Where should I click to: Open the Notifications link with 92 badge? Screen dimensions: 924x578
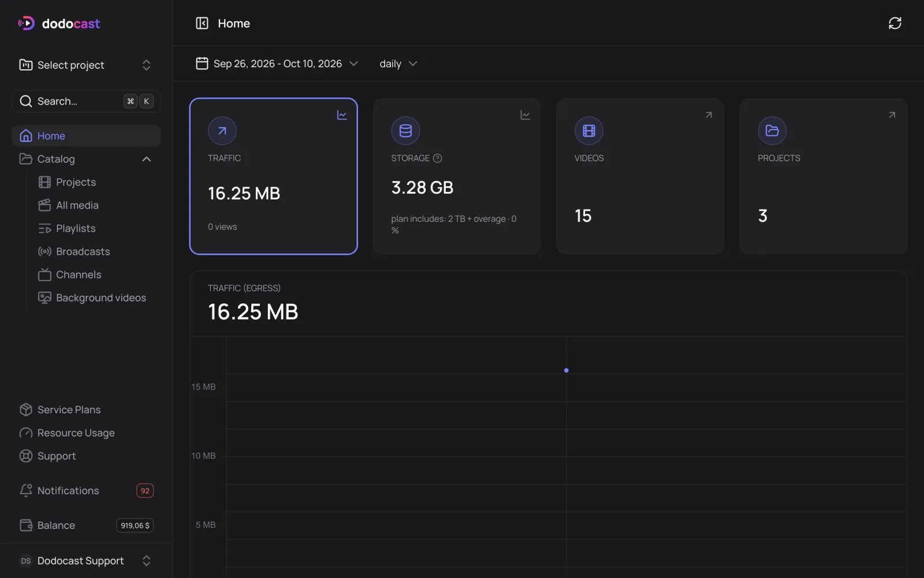[86, 491]
